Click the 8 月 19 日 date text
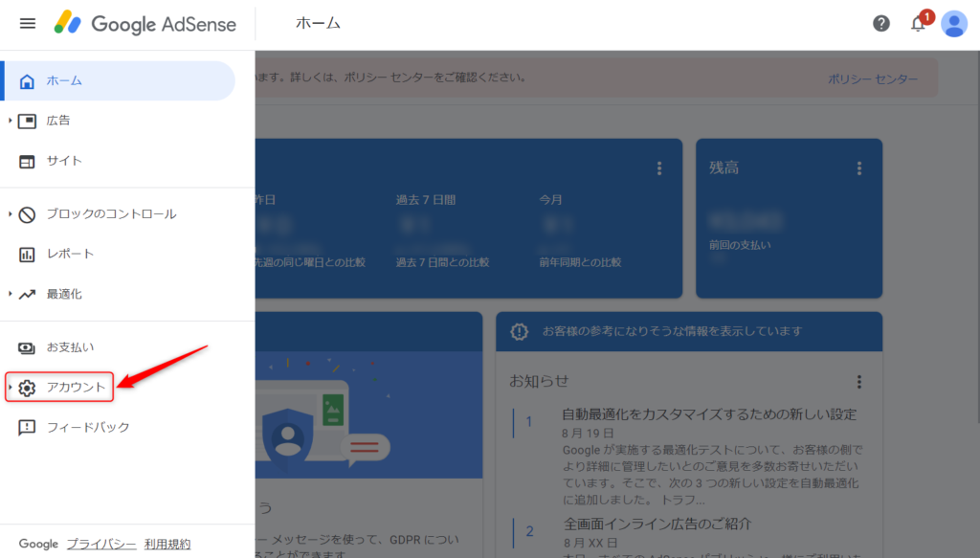This screenshot has height=558, width=980. [588, 433]
